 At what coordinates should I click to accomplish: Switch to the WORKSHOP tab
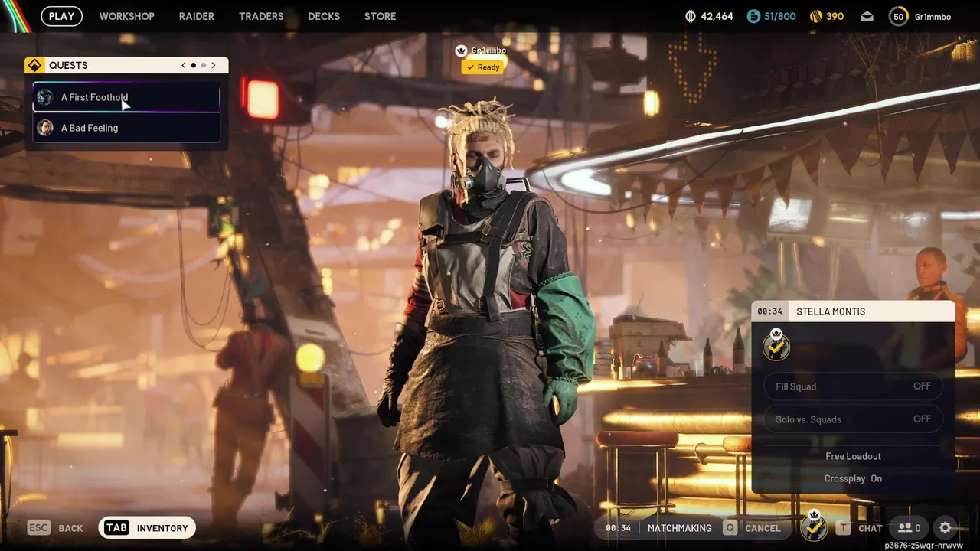point(126,16)
